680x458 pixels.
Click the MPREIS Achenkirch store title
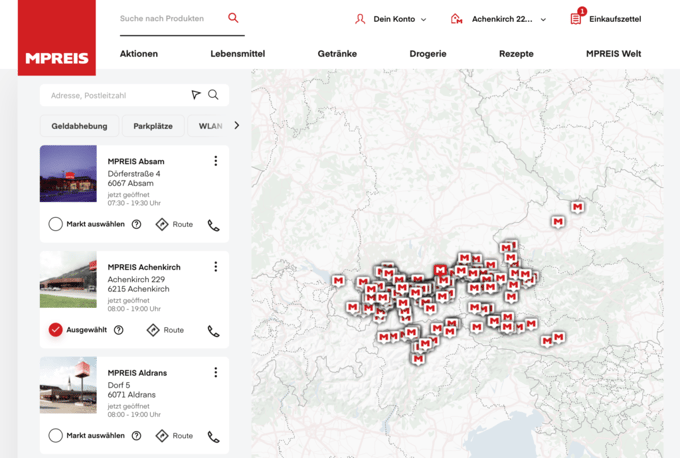[x=144, y=267]
